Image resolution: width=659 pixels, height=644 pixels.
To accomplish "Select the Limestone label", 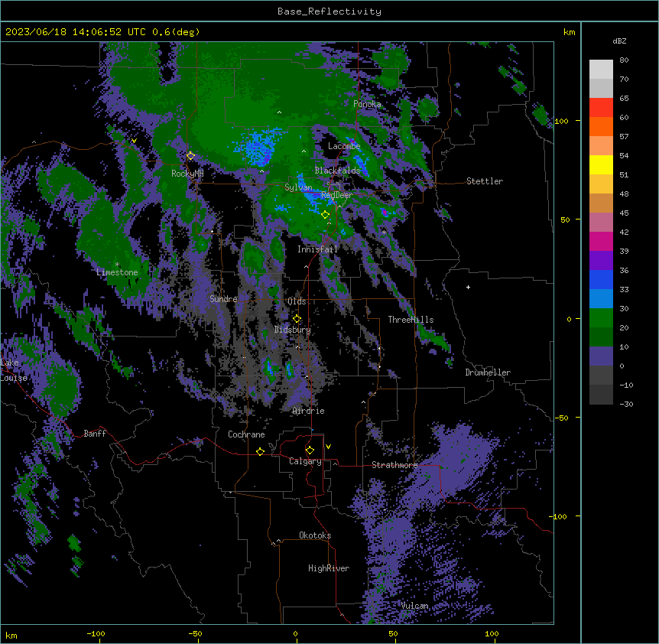I will [x=117, y=272].
